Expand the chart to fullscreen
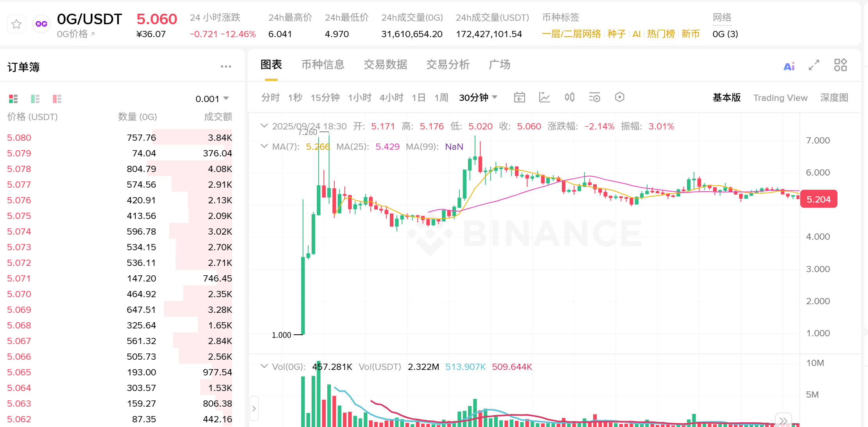Image resolution: width=868 pixels, height=427 pixels. pyautogui.click(x=814, y=65)
